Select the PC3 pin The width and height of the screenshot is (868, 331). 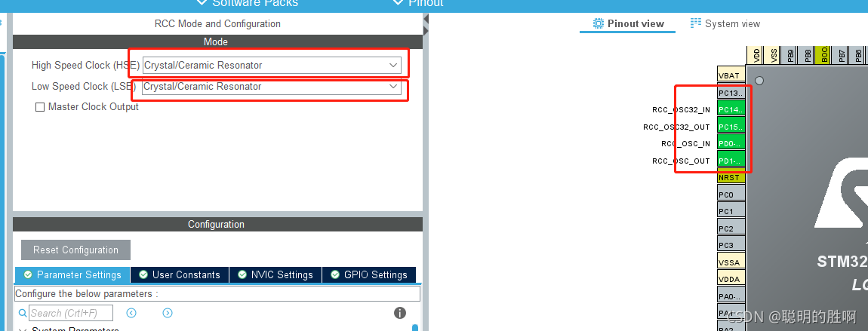pyautogui.click(x=731, y=245)
